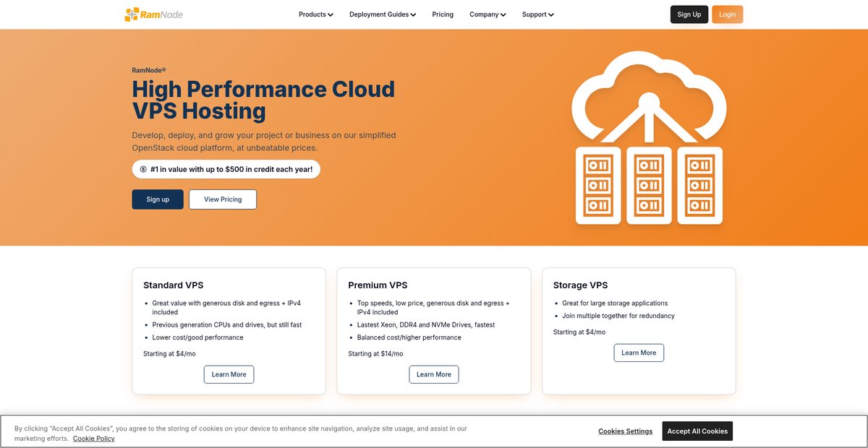Click "Lastest Xeon, DDR4 and NVMe Drives" bullet
Screen dimensions: 868x448
coord(426,325)
